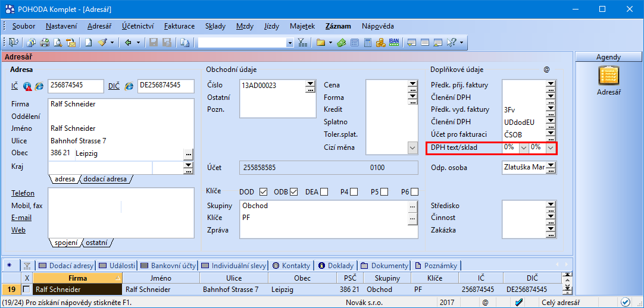The height and width of the screenshot is (308, 644).
Task: Click the filter funnel icon in toolbar
Action: (302, 42)
